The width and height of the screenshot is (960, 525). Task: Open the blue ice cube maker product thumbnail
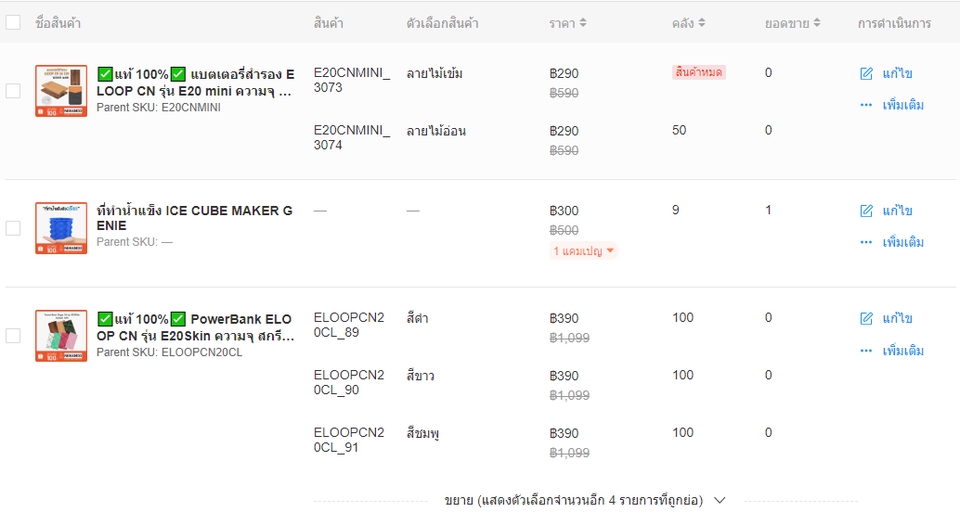(61, 228)
